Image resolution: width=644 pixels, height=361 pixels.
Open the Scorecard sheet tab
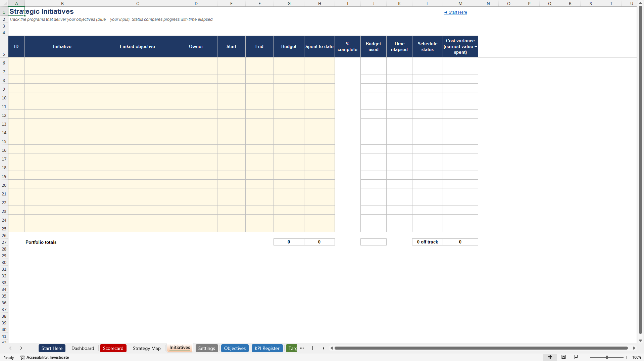(x=113, y=348)
